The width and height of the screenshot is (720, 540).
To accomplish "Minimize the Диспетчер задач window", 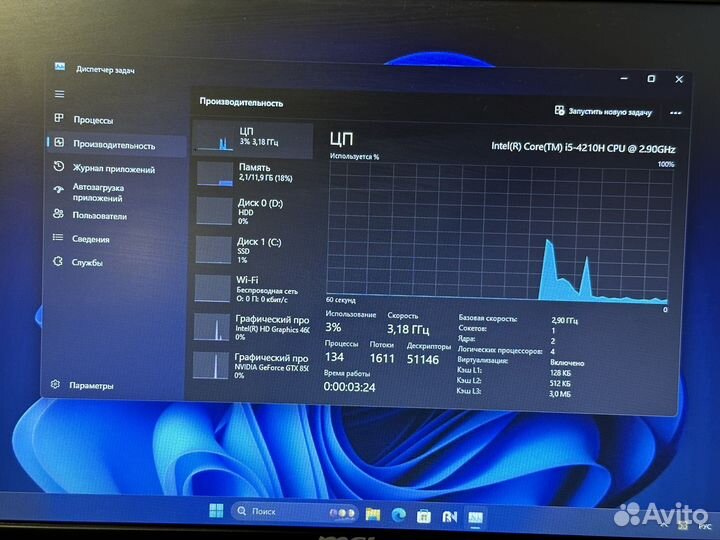I will (x=624, y=79).
